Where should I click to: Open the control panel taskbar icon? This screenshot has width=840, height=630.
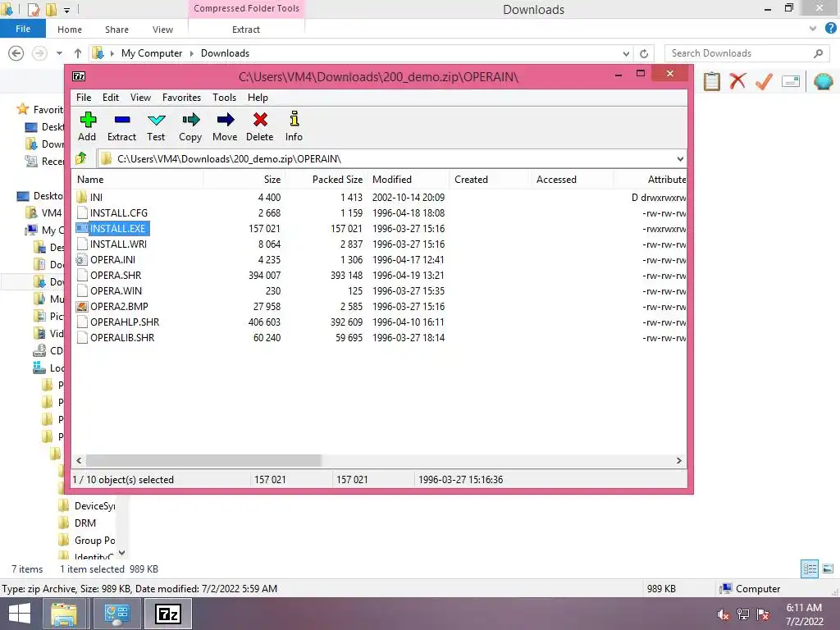pos(116,614)
